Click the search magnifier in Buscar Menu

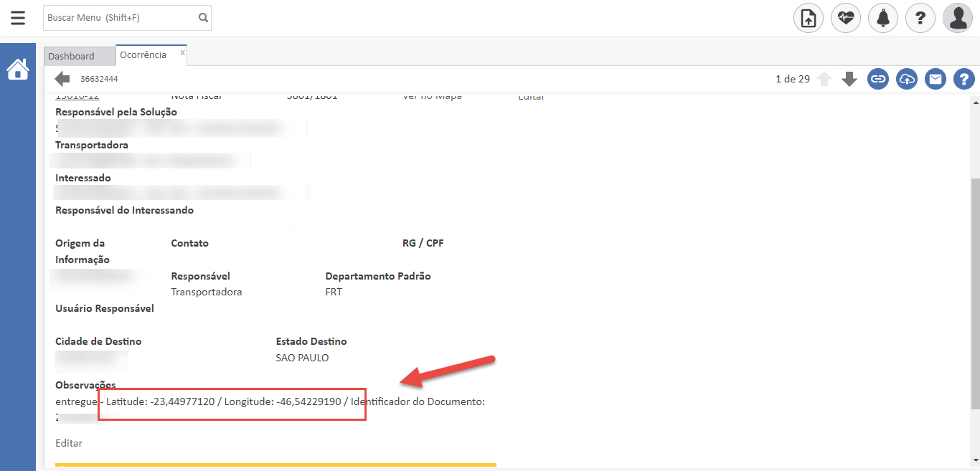pos(203,18)
